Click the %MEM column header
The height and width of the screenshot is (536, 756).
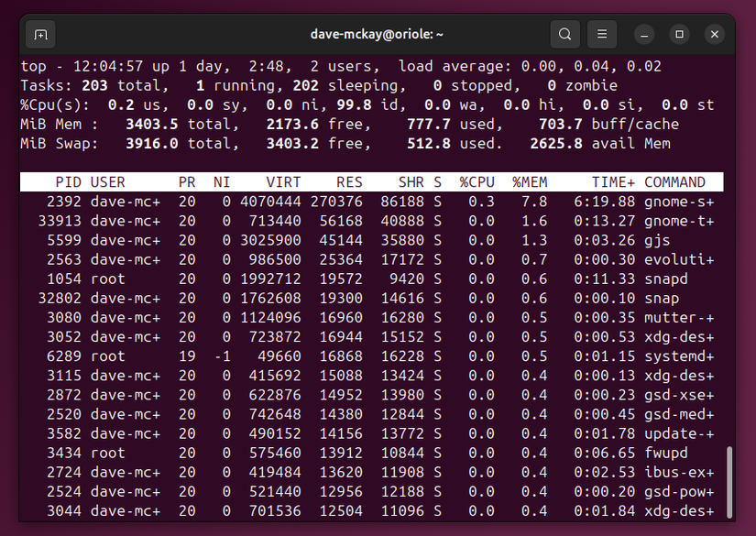[529, 181]
